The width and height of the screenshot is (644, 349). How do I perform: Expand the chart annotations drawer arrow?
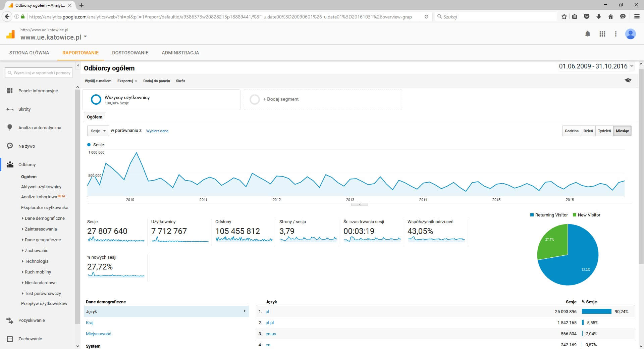[x=360, y=204]
